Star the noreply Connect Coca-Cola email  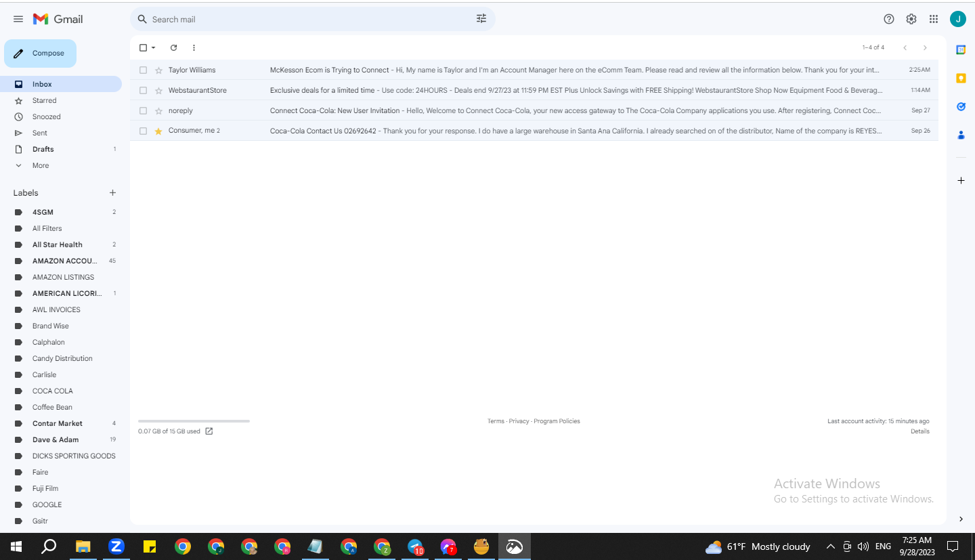coord(158,110)
